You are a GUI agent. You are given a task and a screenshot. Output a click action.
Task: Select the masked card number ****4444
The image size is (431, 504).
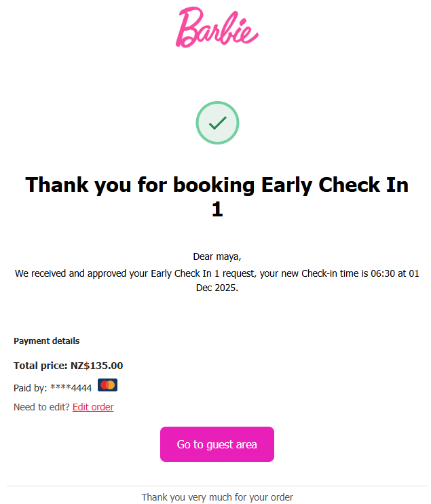tap(71, 388)
